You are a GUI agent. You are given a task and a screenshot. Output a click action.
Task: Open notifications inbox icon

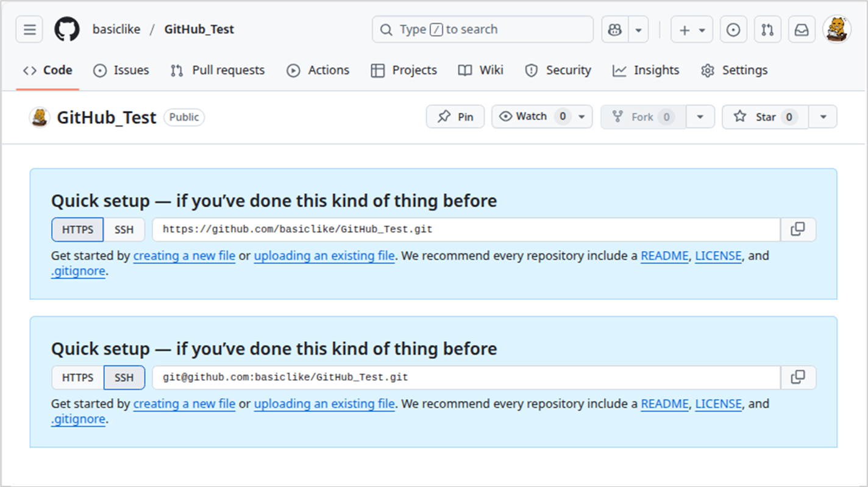pyautogui.click(x=802, y=30)
